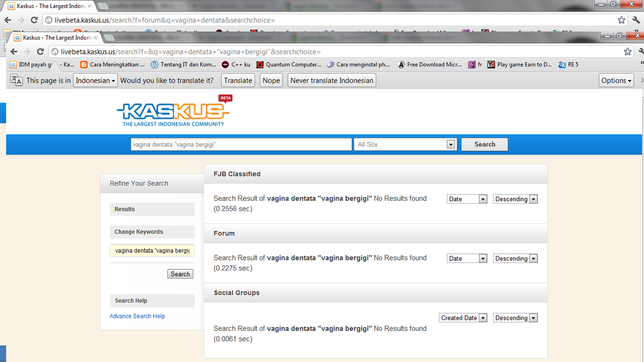The width and height of the screenshot is (644, 362).
Task: Close the translation bar
Action: coord(641,80)
